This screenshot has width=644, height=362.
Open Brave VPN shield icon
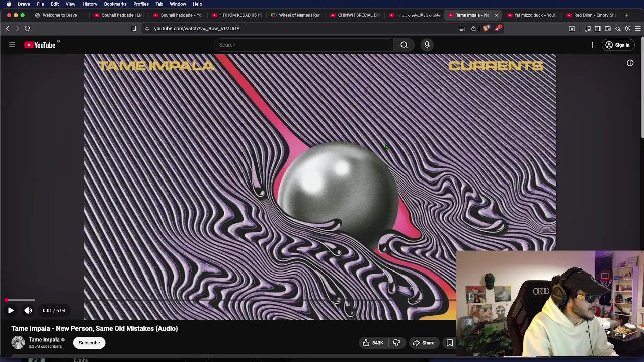[x=628, y=29]
